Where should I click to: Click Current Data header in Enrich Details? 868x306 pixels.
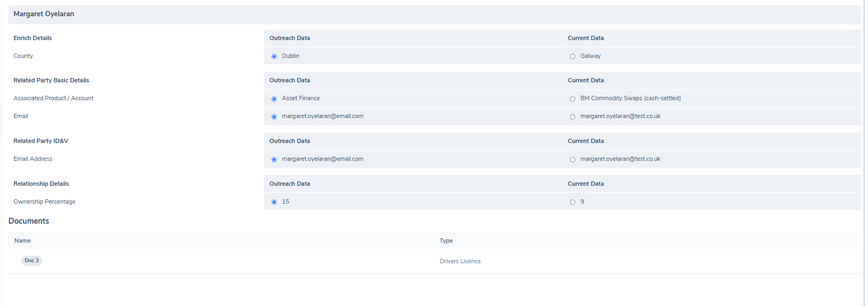586,38
